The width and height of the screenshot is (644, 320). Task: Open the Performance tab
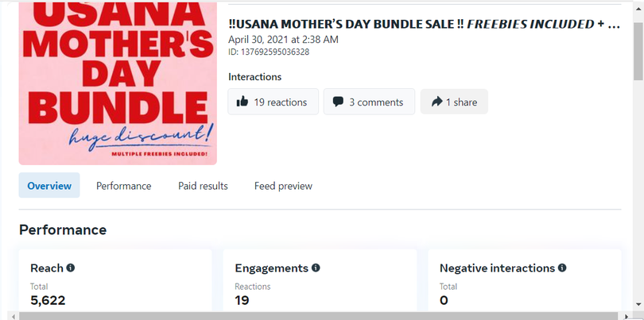tap(123, 186)
